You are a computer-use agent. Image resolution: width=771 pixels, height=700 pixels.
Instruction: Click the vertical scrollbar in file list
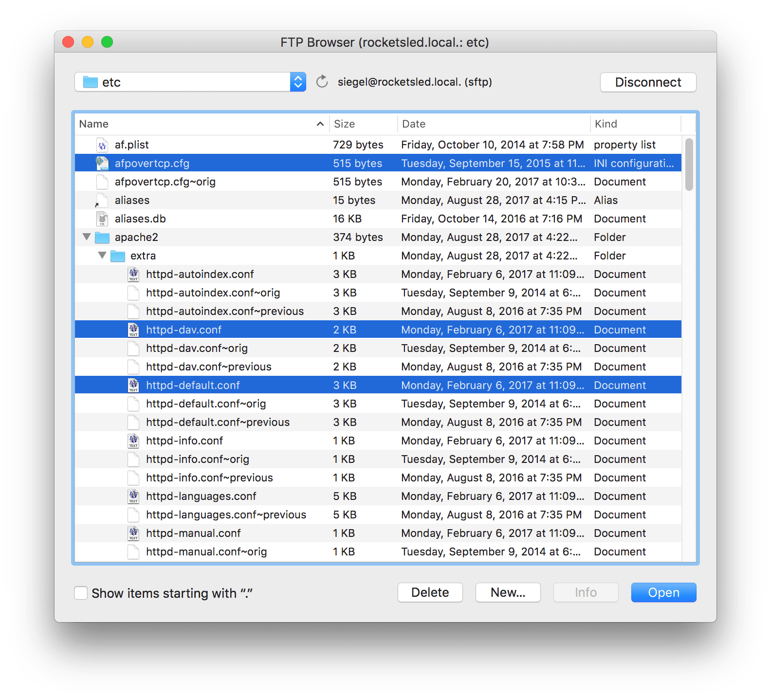pos(689,165)
